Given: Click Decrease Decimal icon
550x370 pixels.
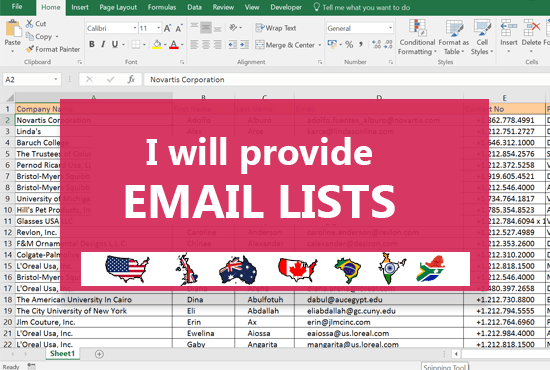Looking at the screenshot, I should tap(388, 45).
